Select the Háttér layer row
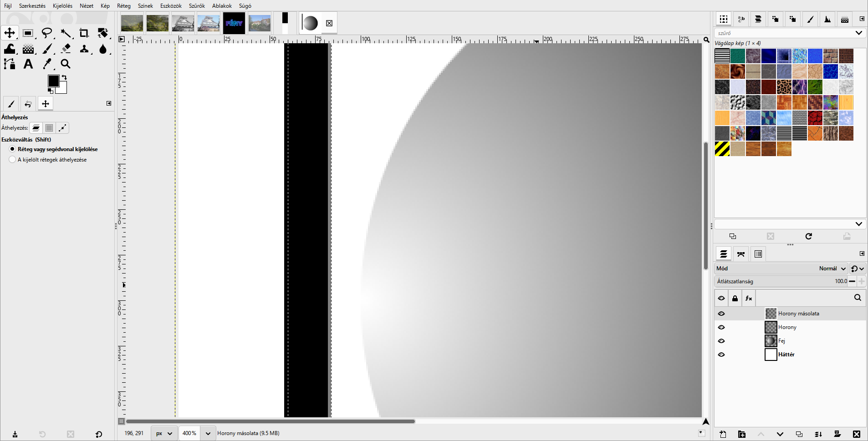868x441 pixels. click(x=790, y=355)
